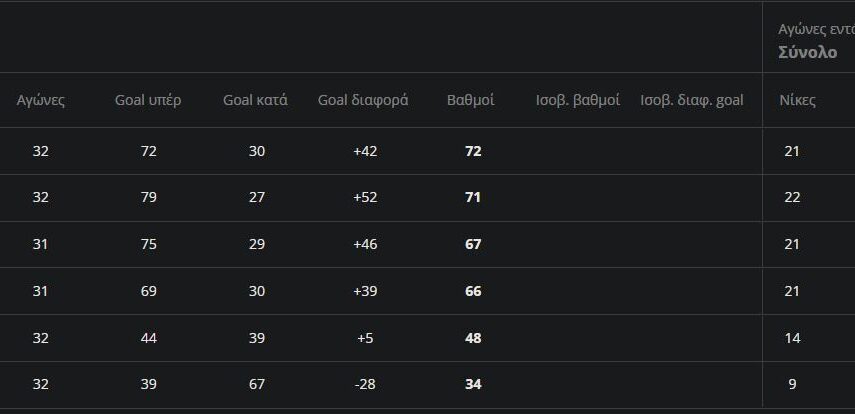855x414 pixels.
Task: Sort by the Αγώνες column header
Action: 40,100
